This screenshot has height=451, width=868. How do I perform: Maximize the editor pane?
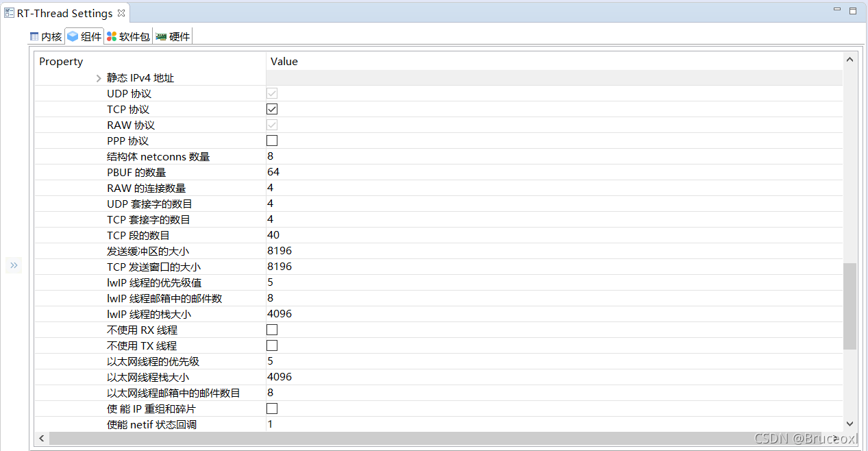pyautogui.click(x=853, y=10)
